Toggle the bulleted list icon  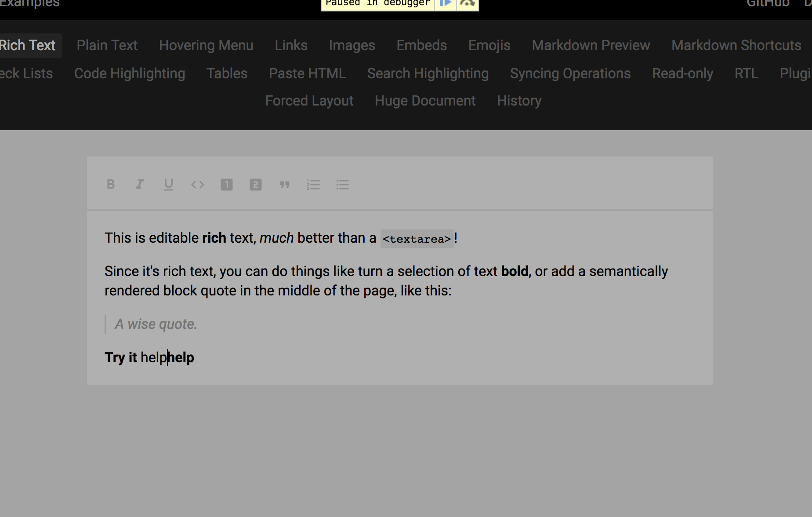(343, 185)
